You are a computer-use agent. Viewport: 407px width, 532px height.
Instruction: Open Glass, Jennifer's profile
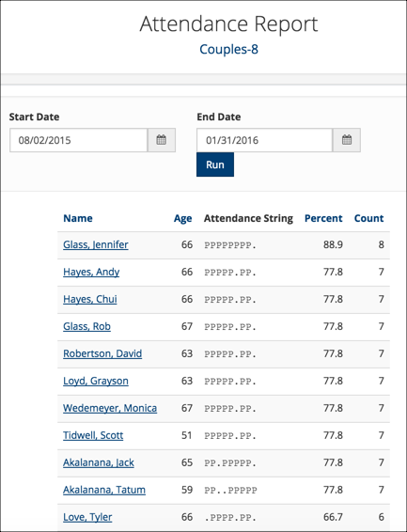click(96, 244)
